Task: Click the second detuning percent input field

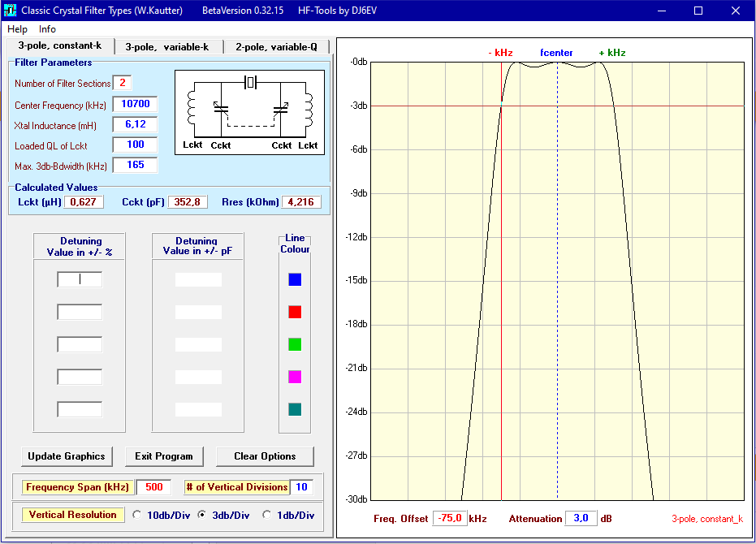Action: [x=80, y=312]
